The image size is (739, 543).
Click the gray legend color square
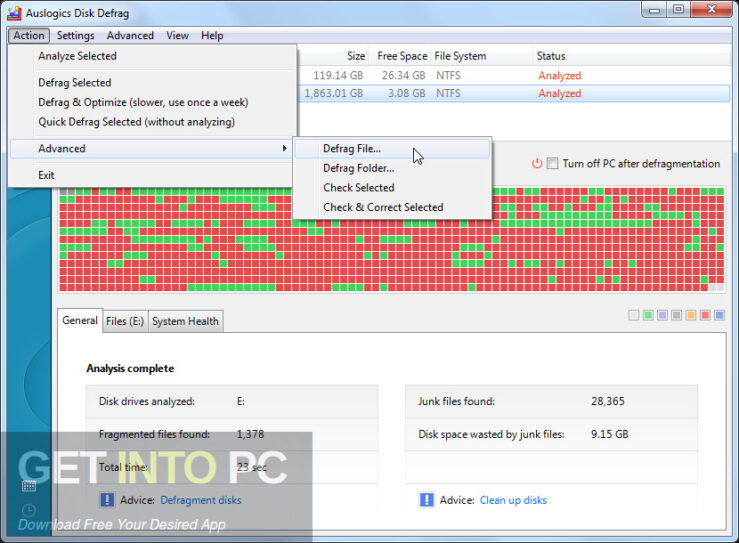pyautogui.click(x=677, y=315)
